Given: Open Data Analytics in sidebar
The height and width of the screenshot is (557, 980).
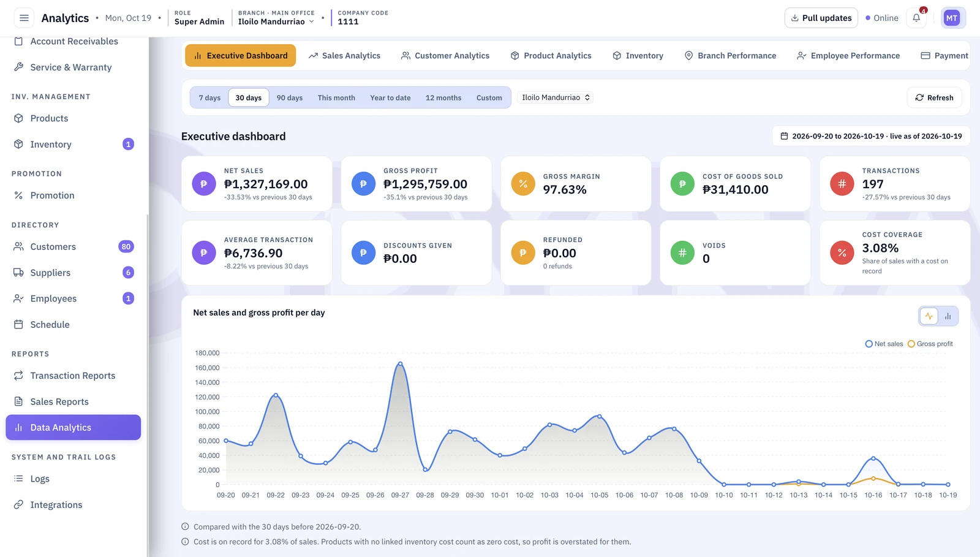Looking at the screenshot, I should tap(73, 427).
